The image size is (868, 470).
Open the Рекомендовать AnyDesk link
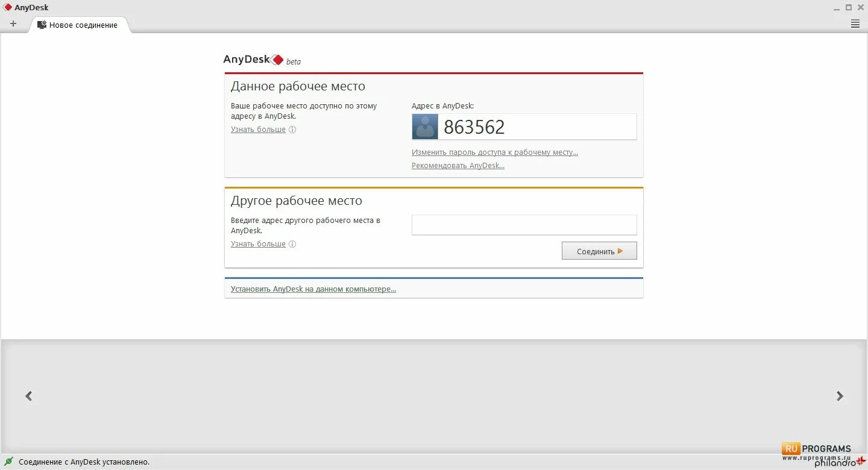pyautogui.click(x=458, y=166)
